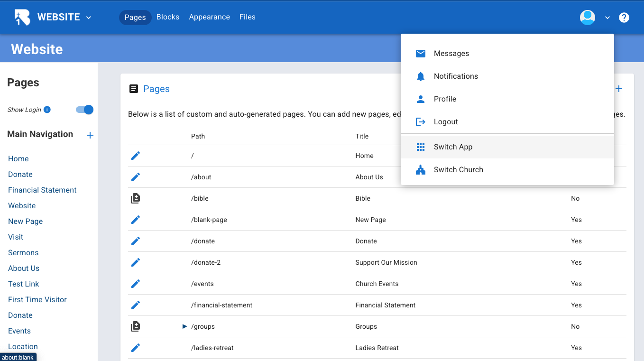Viewport: 644px width, 361px height.
Task: Open the Blocks tab
Action: tap(168, 17)
